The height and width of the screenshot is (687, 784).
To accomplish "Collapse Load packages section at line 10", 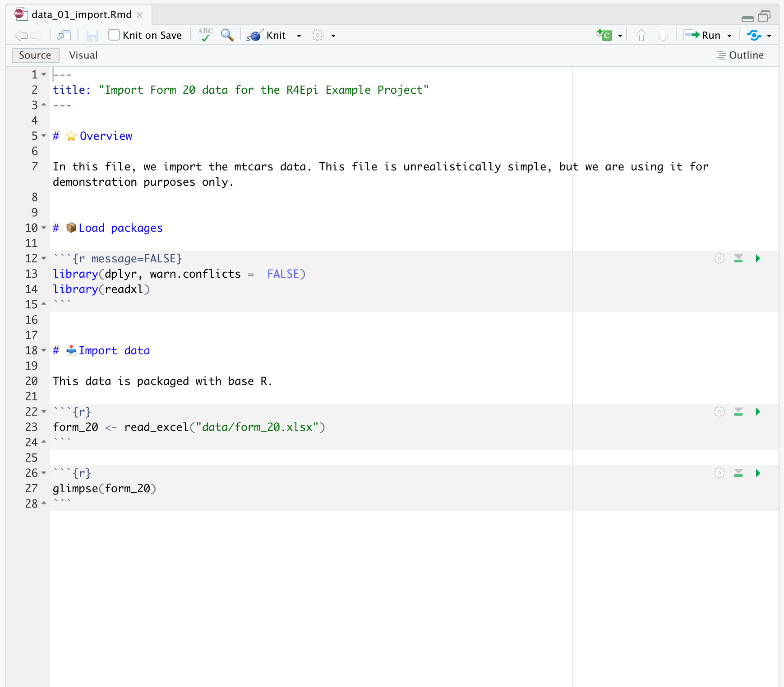I will (x=44, y=228).
